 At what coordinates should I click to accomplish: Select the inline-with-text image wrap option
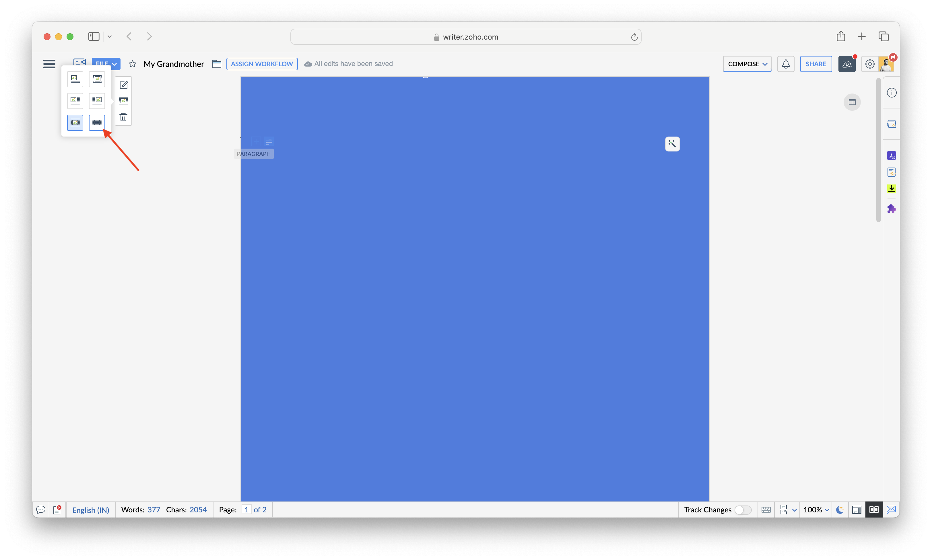[75, 79]
